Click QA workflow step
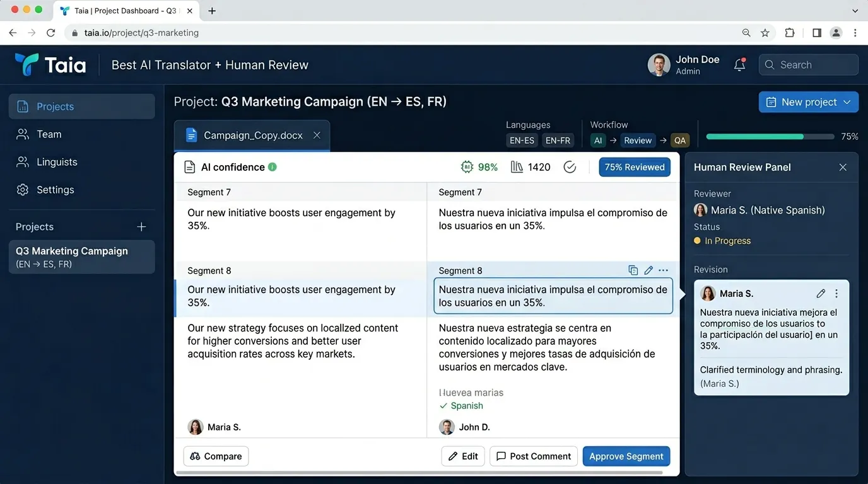Screen dimensions: 868x484 (680, 141)
